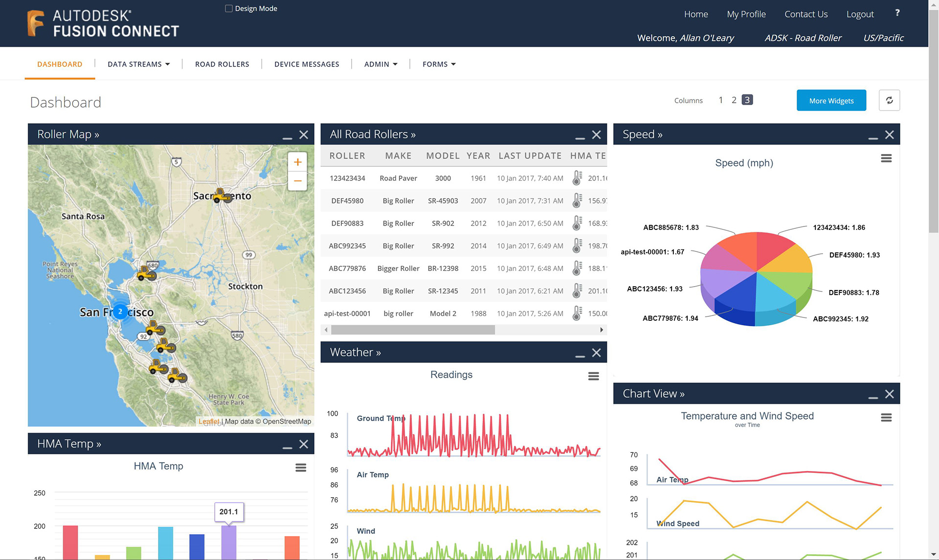Click the Logout link
Image resolution: width=939 pixels, height=560 pixels.
click(x=860, y=14)
